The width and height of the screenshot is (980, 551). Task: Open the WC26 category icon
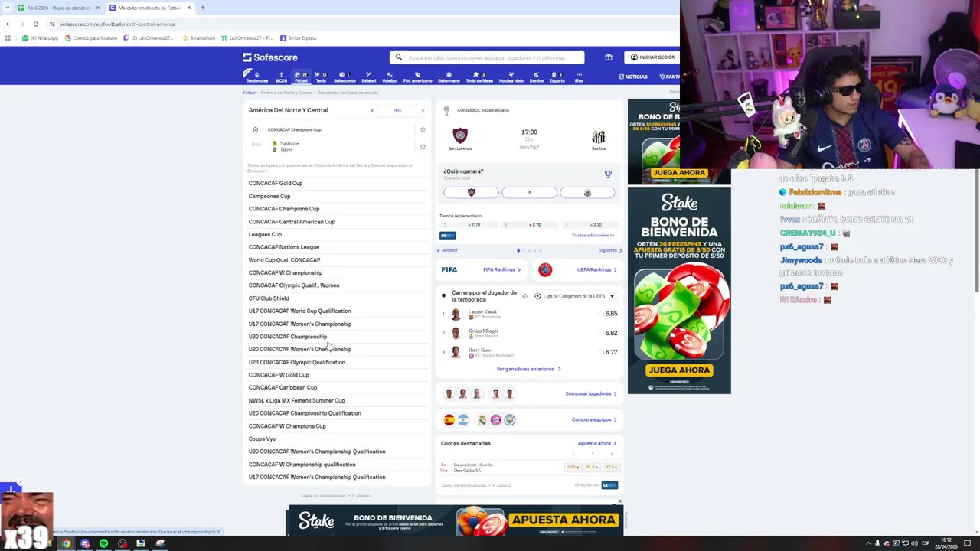coord(281,77)
